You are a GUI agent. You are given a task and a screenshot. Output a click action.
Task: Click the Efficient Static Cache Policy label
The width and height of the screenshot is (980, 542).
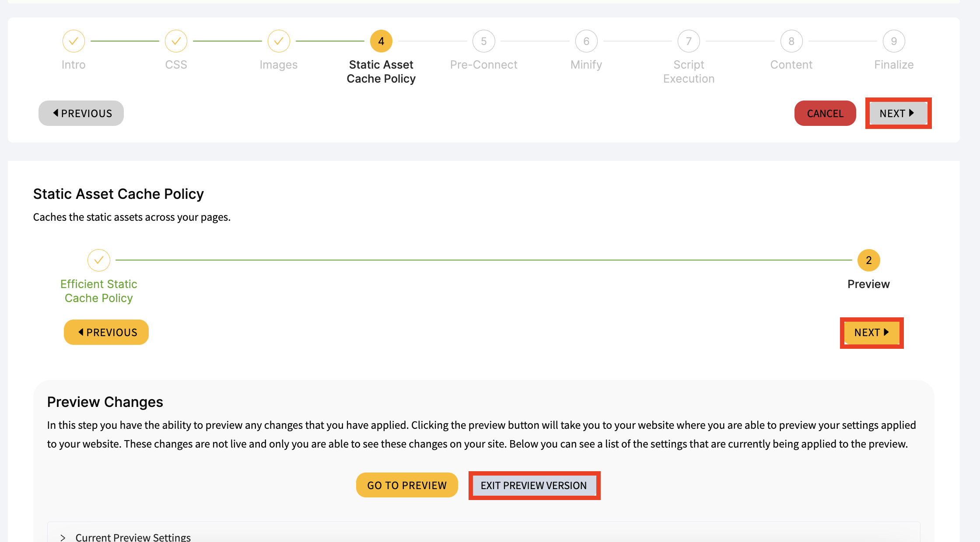(x=99, y=291)
